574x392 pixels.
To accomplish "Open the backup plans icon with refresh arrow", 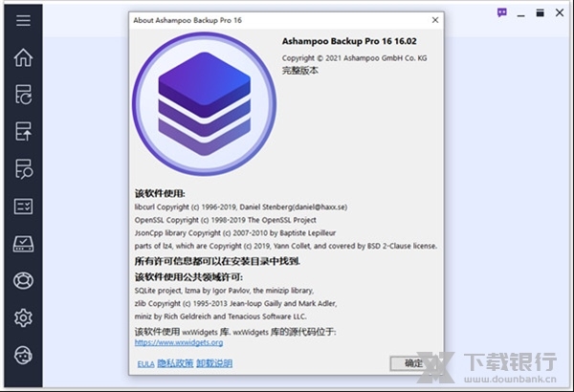I will coord(23,94).
